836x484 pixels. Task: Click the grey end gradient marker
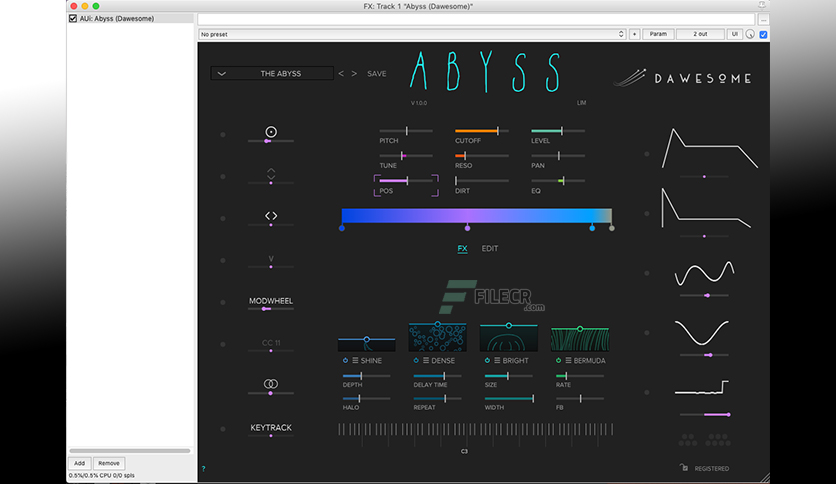[612, 228]
